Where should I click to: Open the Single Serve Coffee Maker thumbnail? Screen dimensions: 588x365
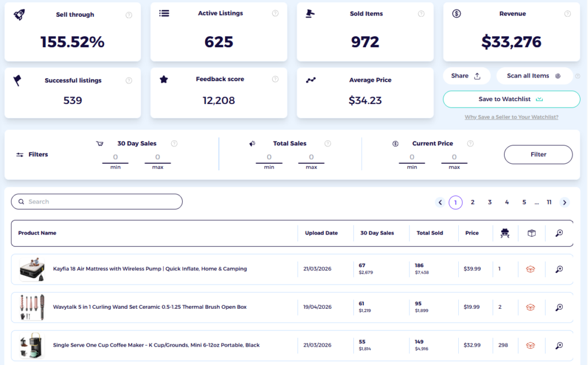point(32,345)
